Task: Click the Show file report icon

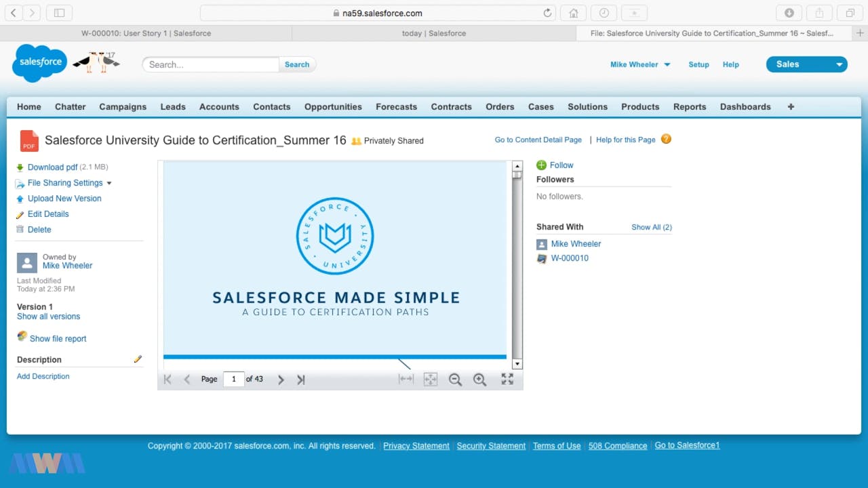Action: coord(22,337)
